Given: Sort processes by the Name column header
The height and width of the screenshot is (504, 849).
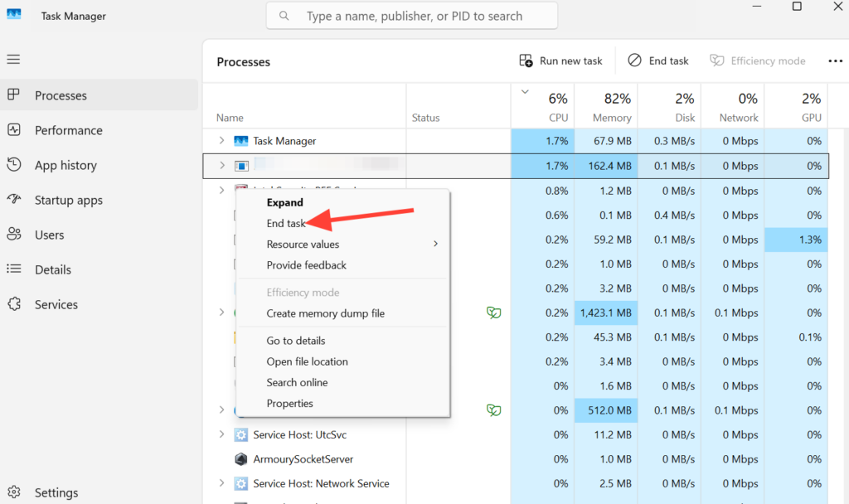Looking at the screenshot, I should click(304, 107).
